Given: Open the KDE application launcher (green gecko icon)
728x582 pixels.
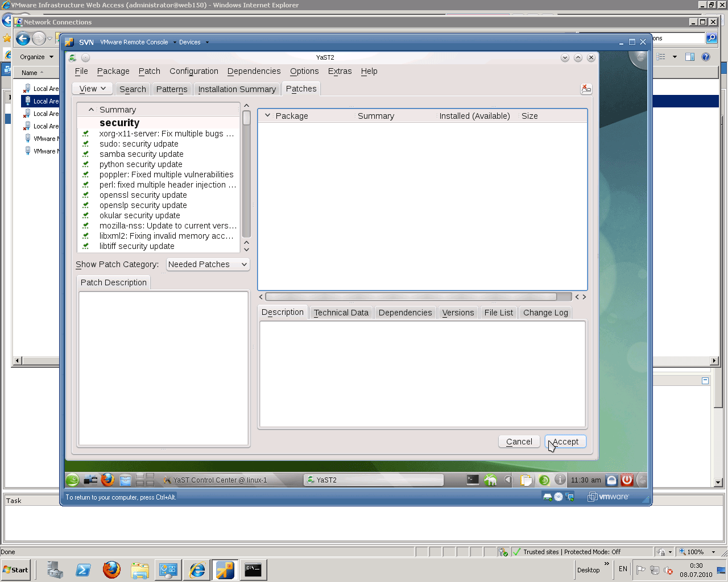Looking at the screenshot, I should [73, 480].
